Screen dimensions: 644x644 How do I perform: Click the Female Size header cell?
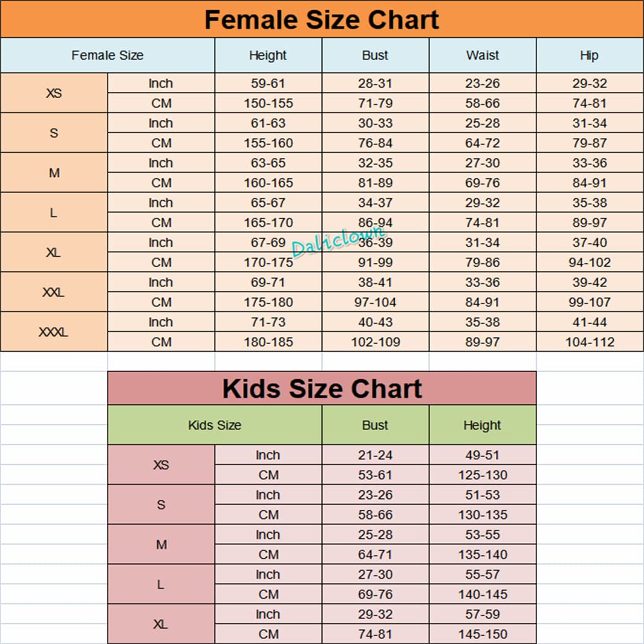pos(108,55)
